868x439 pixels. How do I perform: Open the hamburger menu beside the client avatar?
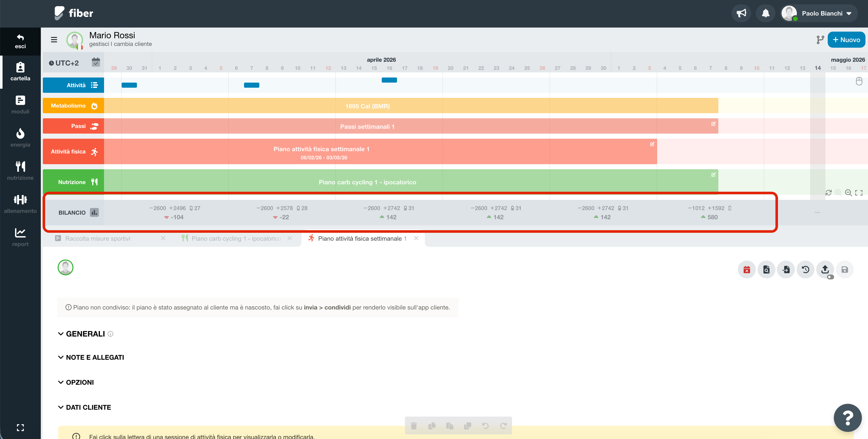pyautogui.click(x=54, y=40)
